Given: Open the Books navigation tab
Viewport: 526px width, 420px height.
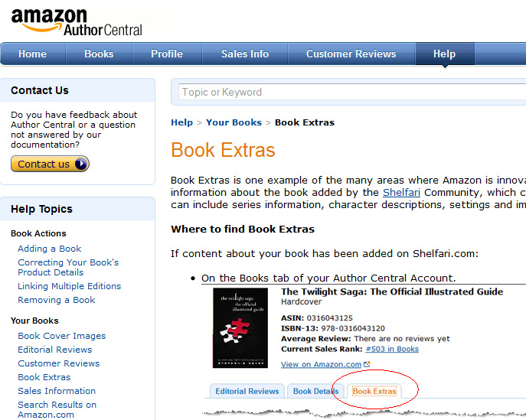Looking at the screenshot, I should click(99, 54).
